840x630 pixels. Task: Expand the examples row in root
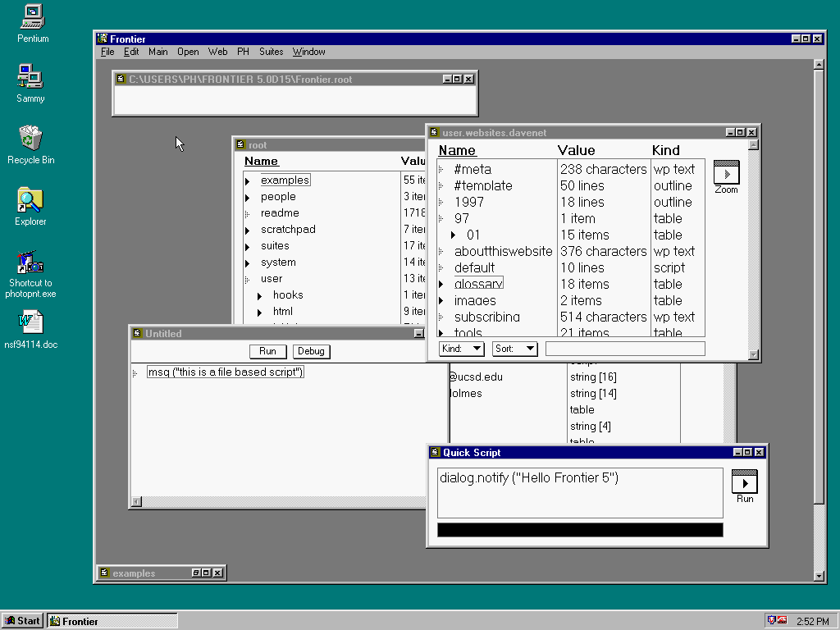(247, 180)
